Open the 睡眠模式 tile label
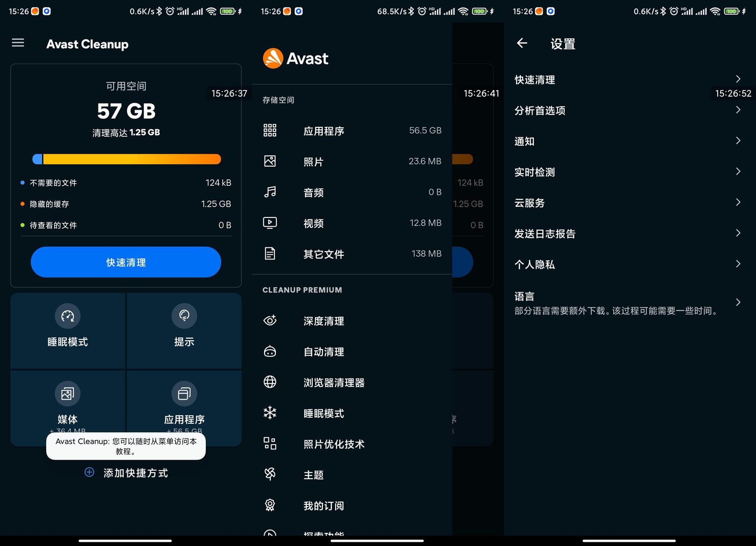756x546 pixels. coord(68,342)
